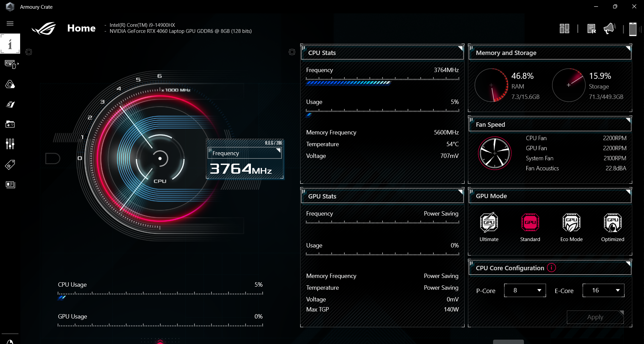Open the mobile app connection icon
The width and height of the screenshot is (644, 344).
[x=633, y=29]
